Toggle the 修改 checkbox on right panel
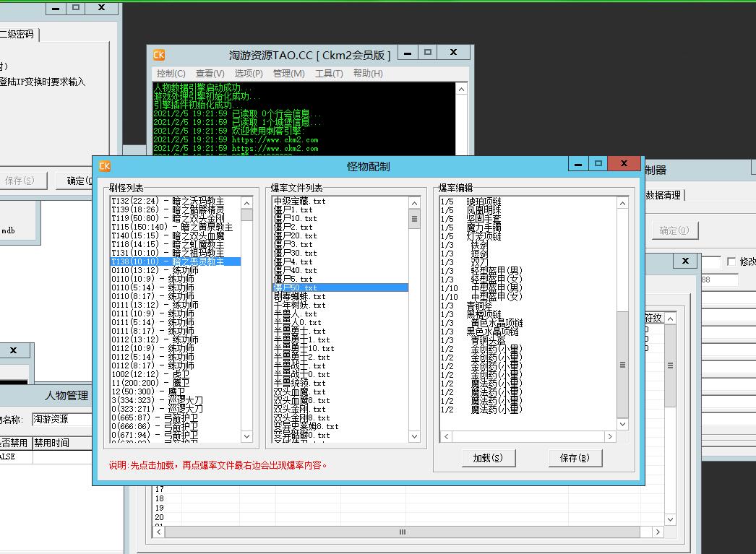 point(731,261)
